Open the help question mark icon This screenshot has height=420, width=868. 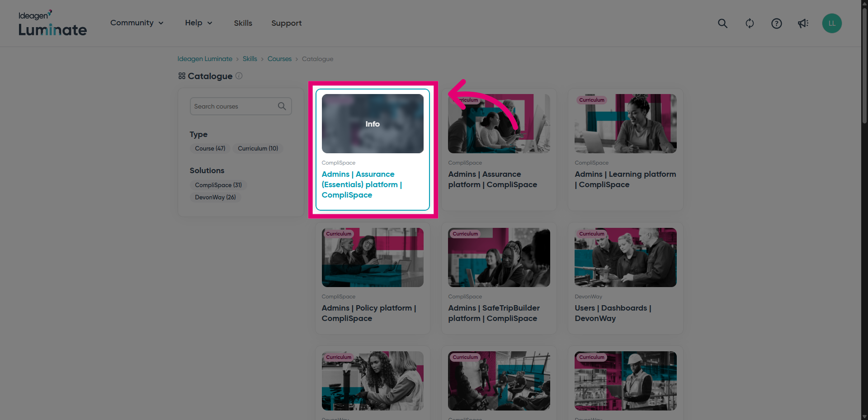point(776,24)
